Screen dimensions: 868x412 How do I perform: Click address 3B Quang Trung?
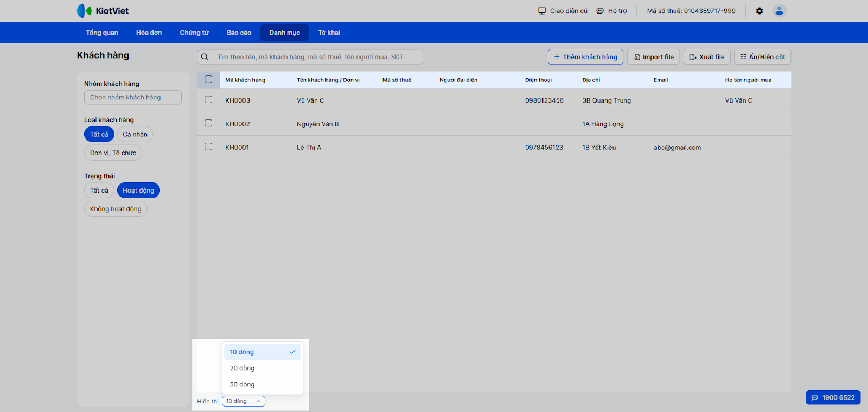click(x=607, y=100)
